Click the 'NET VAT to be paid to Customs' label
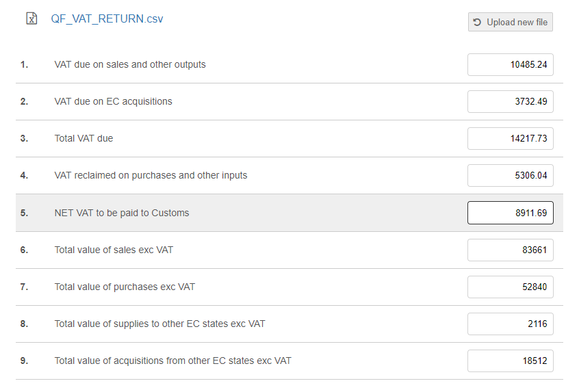The width and height of the screenshot is (579, 392). 122,213
